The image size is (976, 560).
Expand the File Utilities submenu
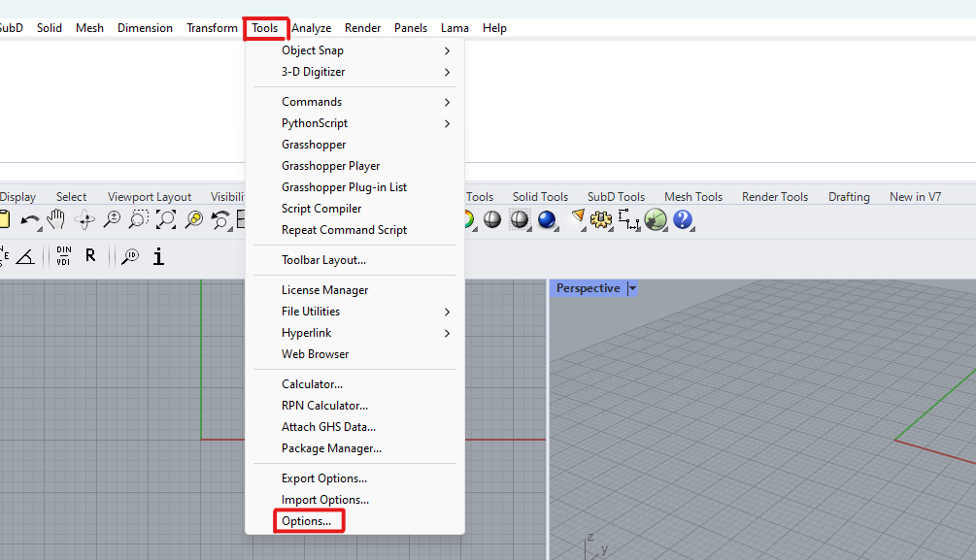coord(447,312)
